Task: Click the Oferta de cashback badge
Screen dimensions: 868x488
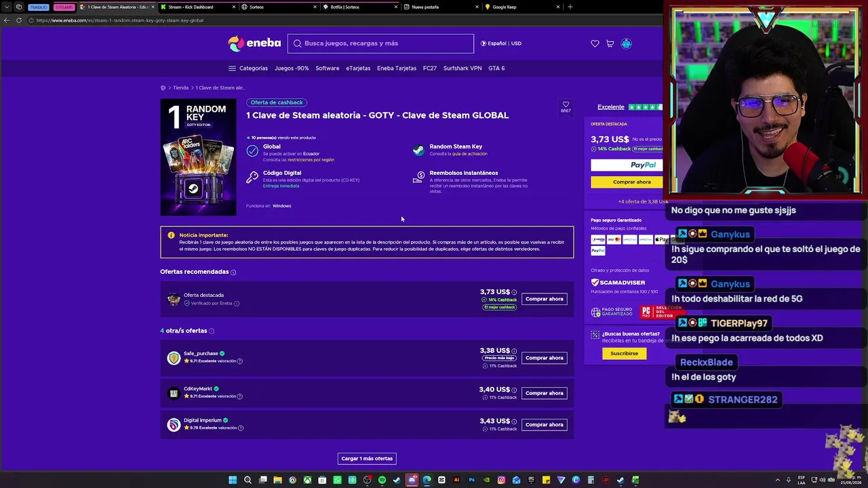Action: [x=277, y=102]
